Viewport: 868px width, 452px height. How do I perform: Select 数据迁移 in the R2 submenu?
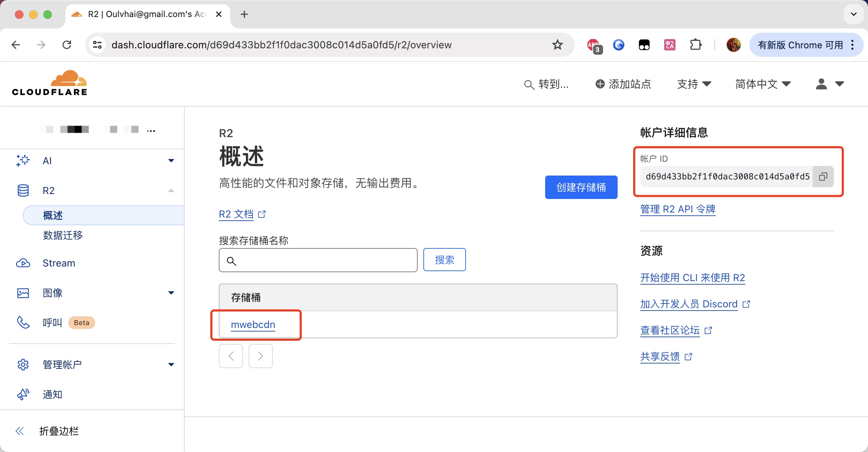[x=63, y=235]
